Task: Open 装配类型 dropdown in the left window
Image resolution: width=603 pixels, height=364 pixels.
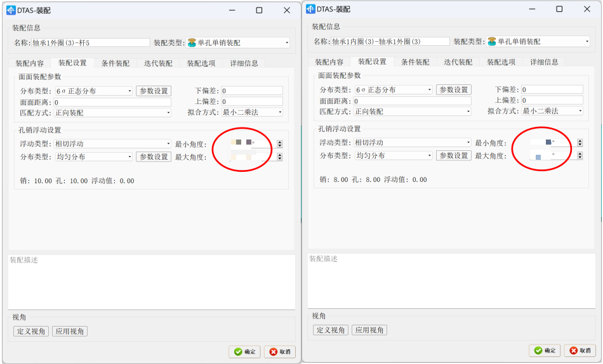Action: [x=287, y=43]
